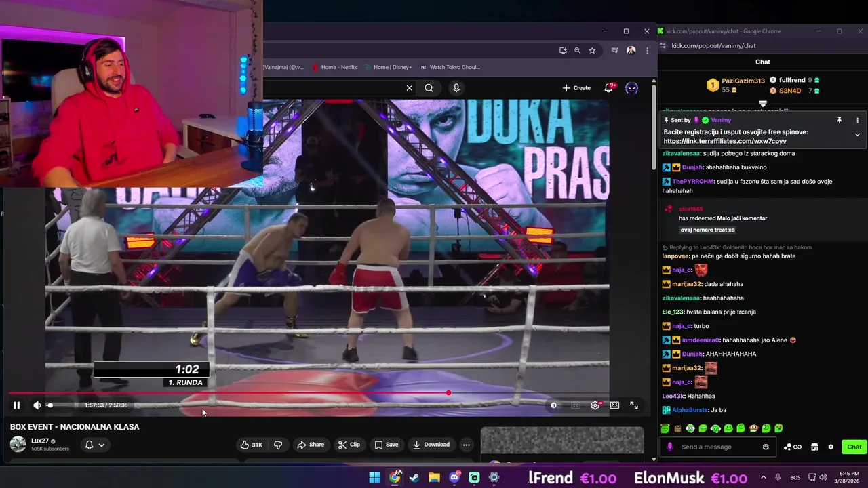
Task: Like the video with 31K likes
Action: [251, 445]
